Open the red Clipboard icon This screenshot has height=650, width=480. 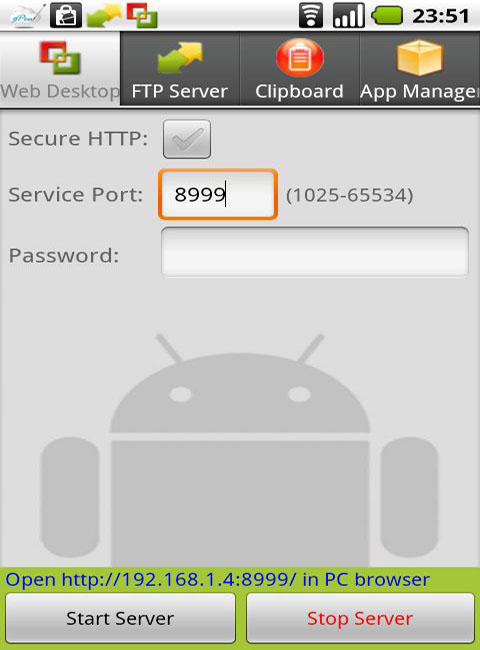pos(300,57)
